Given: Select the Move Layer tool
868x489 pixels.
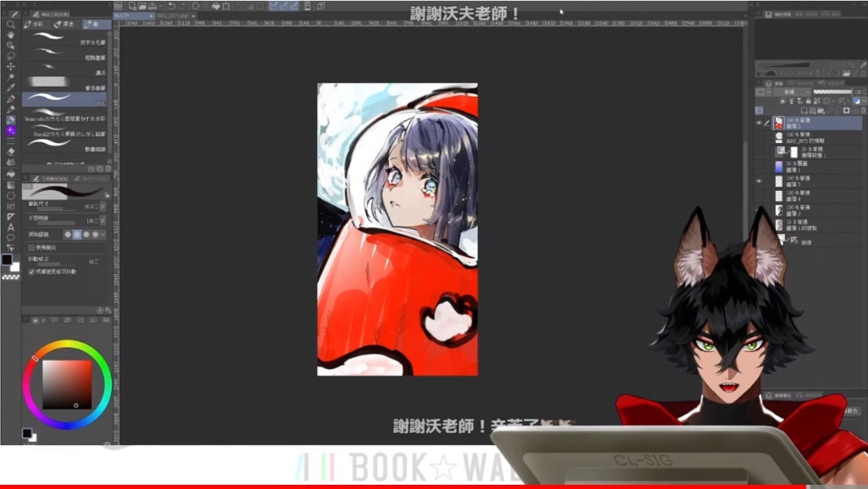Looking at the screenshot, I should [x=10, y=66].
